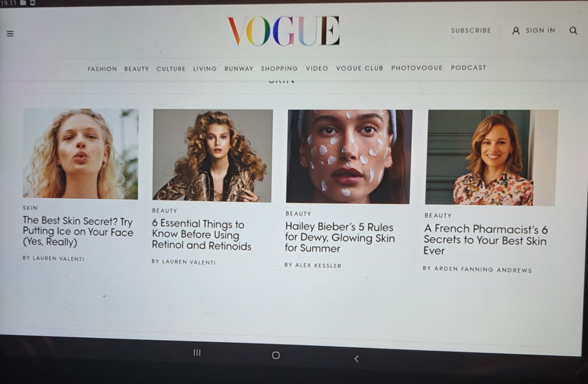The height and width of the screenshot is (384, 588).
Task: Click the Vogue logo
Action: (x=284, y=31)
